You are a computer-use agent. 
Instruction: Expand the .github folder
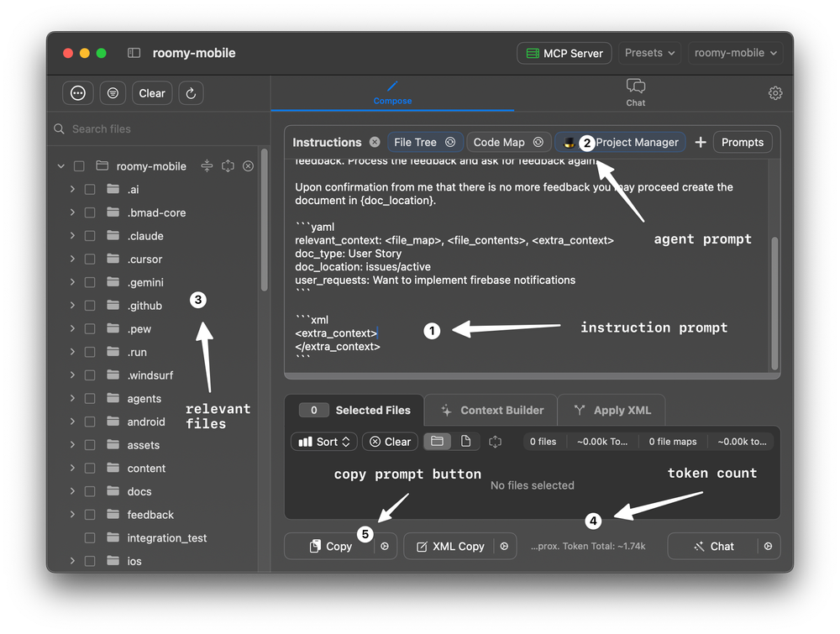click(72, 305)
